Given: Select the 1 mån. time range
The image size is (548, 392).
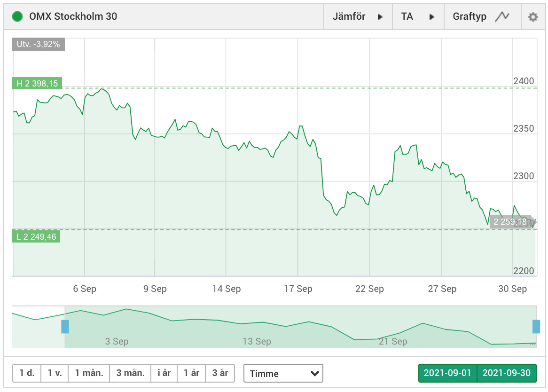Looking at the screenshot, I should tap(89, 373).
